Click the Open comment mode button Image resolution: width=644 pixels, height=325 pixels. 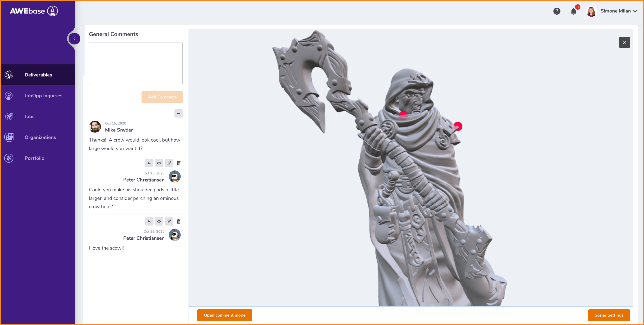tap(224, 315)
